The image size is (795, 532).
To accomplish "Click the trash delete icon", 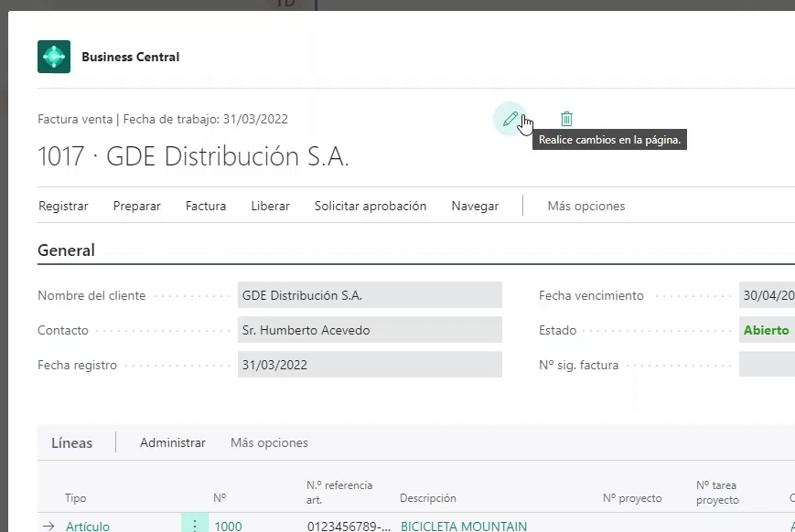I will tap(566, 119).
